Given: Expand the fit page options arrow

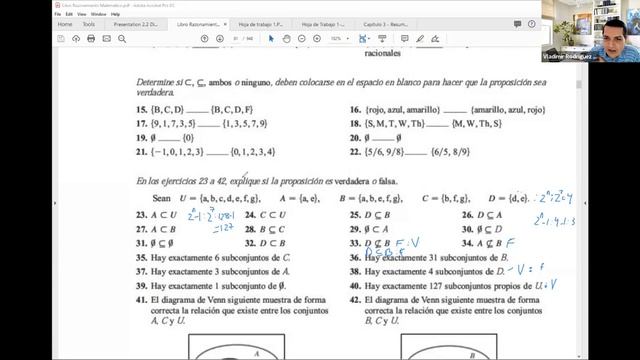Looking at the screenshot, I should pyautogui.click(x=369, y=39).
